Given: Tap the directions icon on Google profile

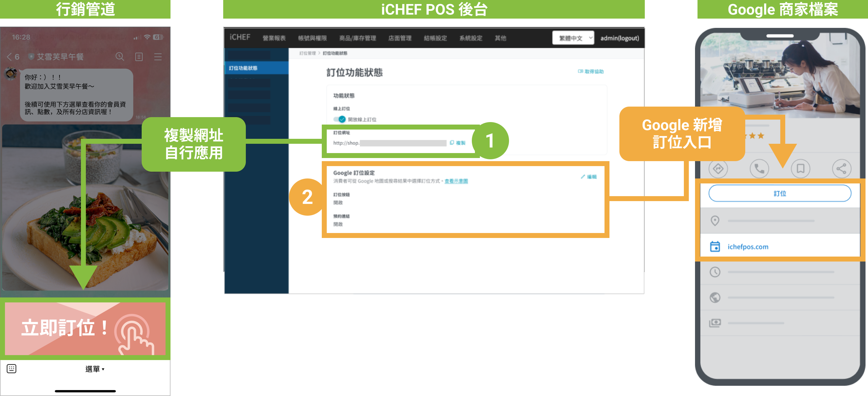Looking at the screenshot, I should (x=718, y=168).
